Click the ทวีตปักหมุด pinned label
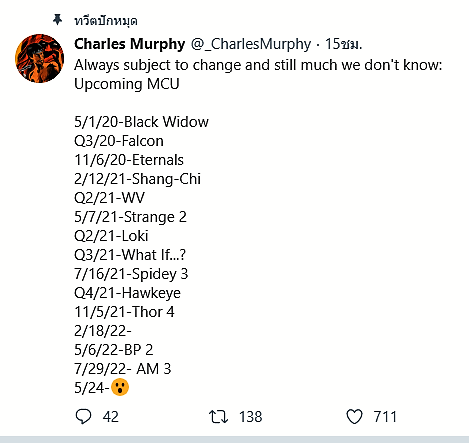This screenshot has height=443, width=469. point(106,21)
